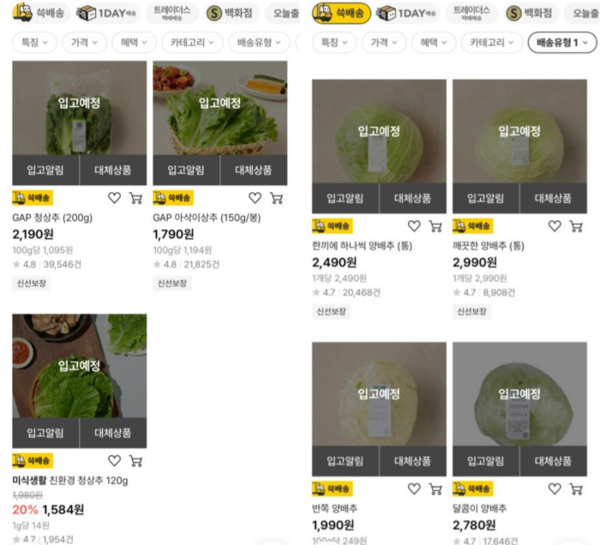Add 한끼에 하나씩 양배추 to cart
Image resolution: width=600 pixels, height=545 pixels.
pos(435,226)
